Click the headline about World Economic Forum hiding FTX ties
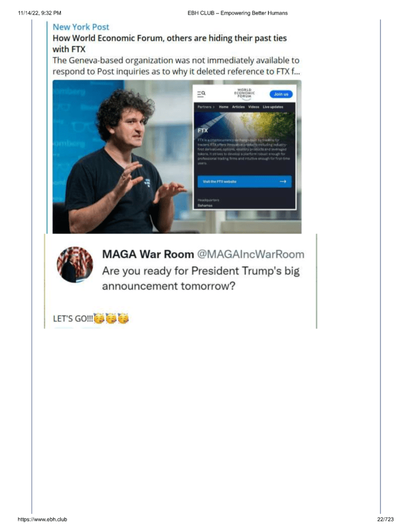The width and height of the screenshot is (411, 532). (x=169, y=44)
